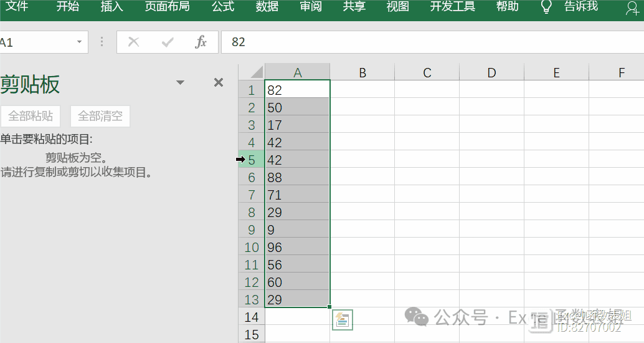This screenshot has height=343, width=644.
Task: Click the formula bar showing 82
Action: tap(432, 42)
